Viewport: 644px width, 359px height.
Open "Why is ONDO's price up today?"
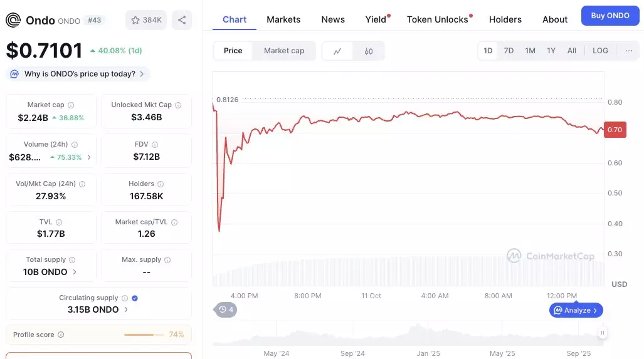[79, 74]
